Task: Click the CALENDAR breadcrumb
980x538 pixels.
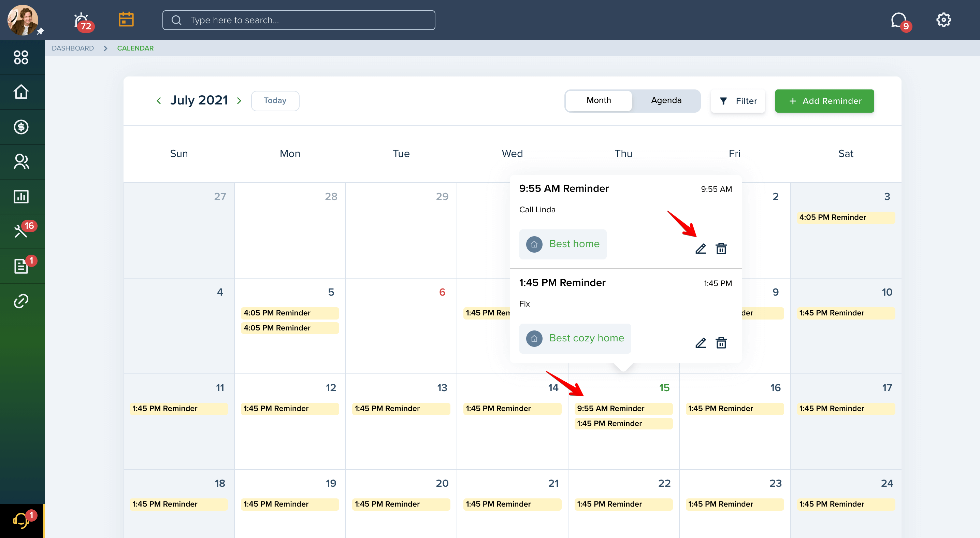Action: tap(135, 48)
